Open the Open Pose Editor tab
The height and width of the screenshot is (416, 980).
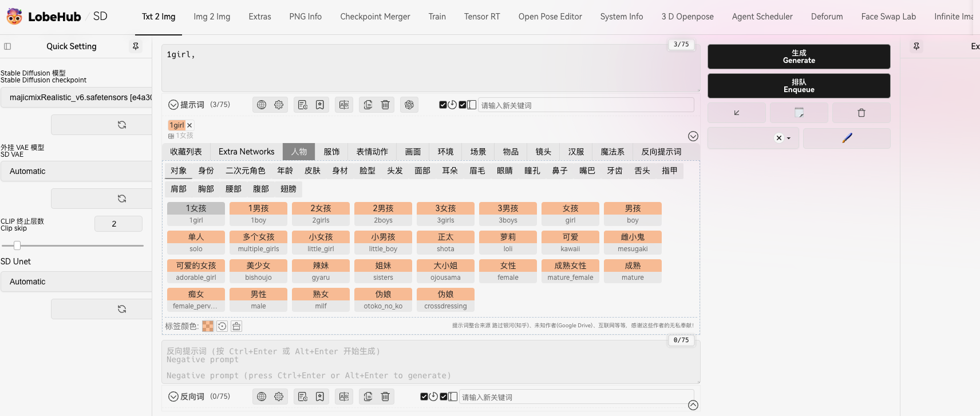[550, 17]
